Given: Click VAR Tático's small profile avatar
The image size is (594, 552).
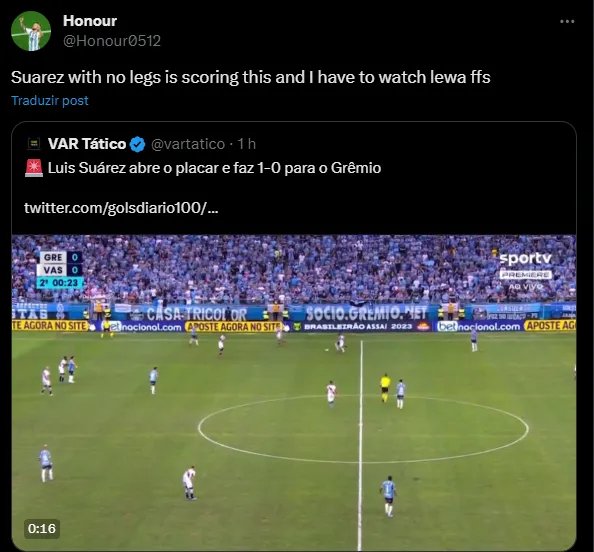Looking at the screenshot, I should (x=34, y=144).
